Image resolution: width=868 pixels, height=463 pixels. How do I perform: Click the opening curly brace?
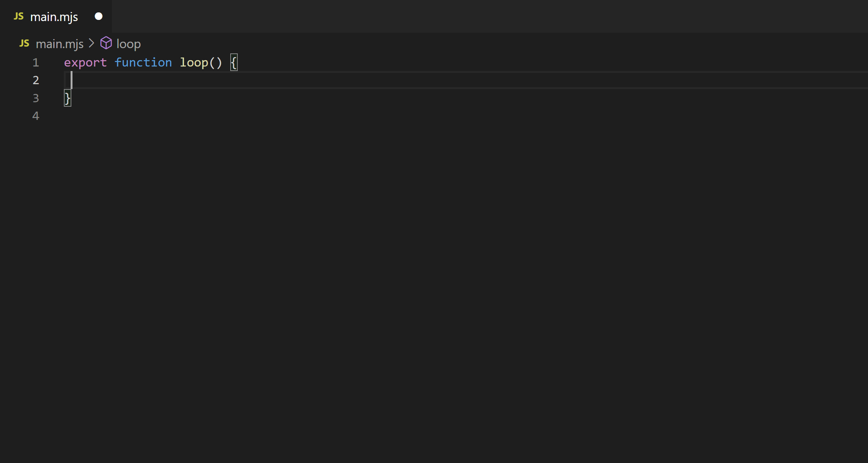tap(234, 62)
